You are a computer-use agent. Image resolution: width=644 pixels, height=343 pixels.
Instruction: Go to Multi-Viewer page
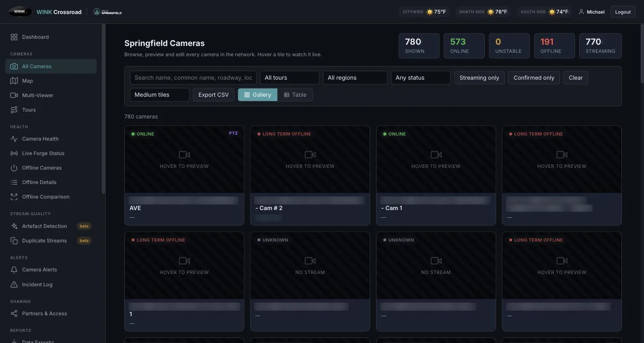[51, 95]
